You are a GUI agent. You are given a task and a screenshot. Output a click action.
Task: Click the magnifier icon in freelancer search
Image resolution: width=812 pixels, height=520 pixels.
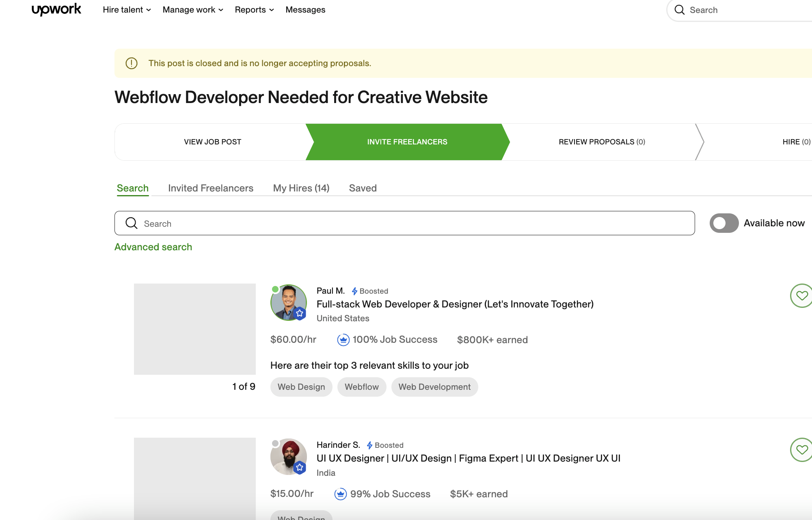(x=132, y=223)
